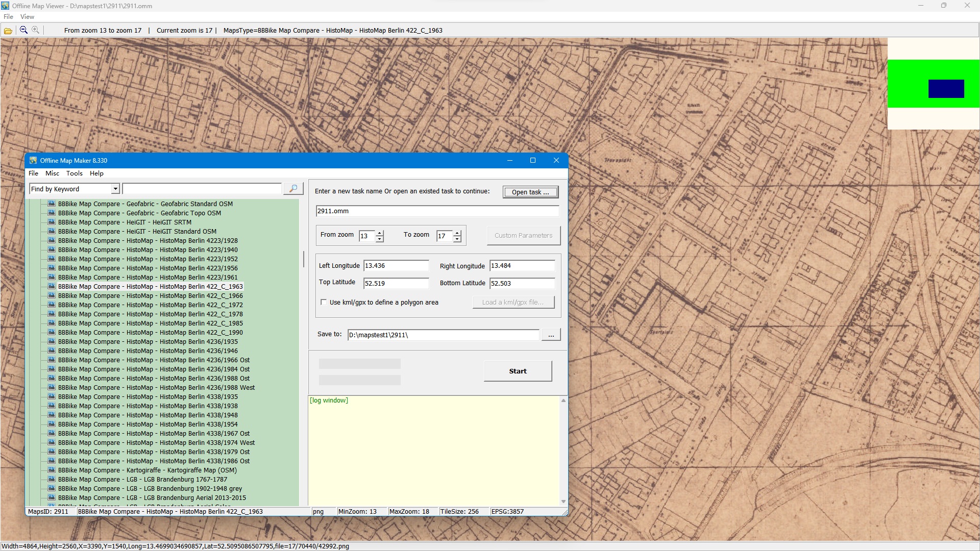Click map icon beside HistoMap Berlin 422_C_1978

pyautogui.click(x=52, y=314)
